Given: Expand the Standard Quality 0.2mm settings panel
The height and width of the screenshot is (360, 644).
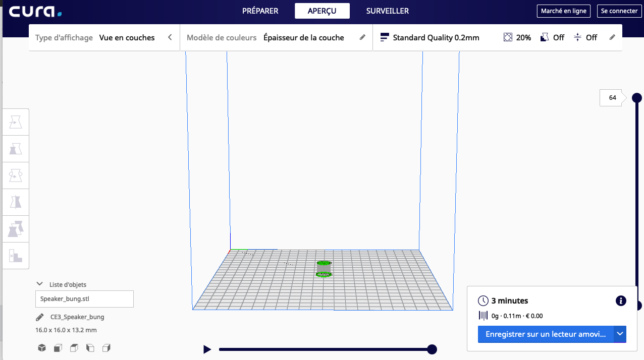Looking at the screenshot, I should 497,37.
